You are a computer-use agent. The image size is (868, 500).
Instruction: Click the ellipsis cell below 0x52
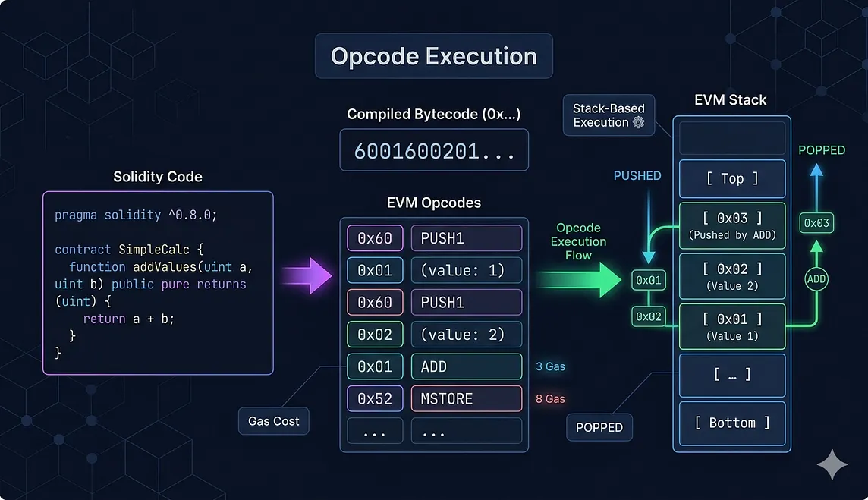click(375, 431)
